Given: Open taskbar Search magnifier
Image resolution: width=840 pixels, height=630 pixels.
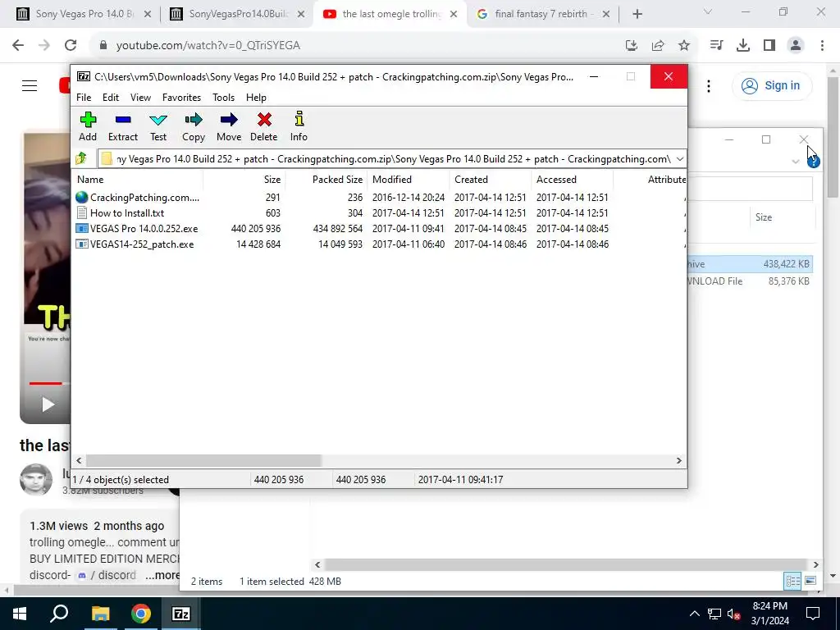Looking at the screenshot, I should click(x=59, y=614).
